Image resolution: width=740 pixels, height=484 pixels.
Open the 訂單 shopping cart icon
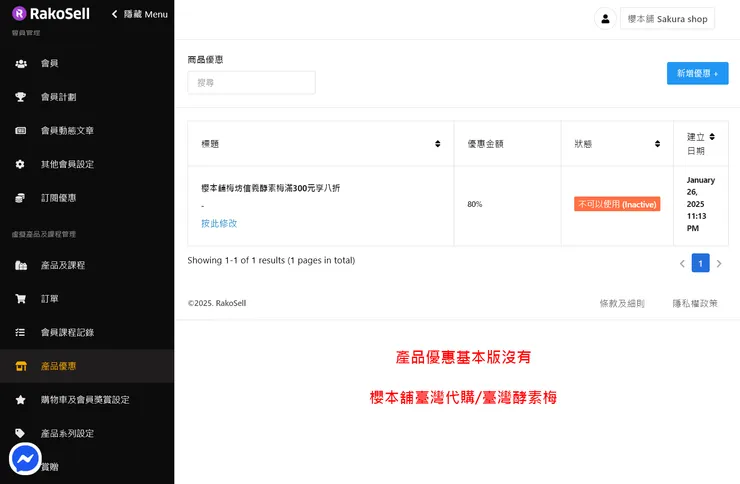[x=20, y=299]
